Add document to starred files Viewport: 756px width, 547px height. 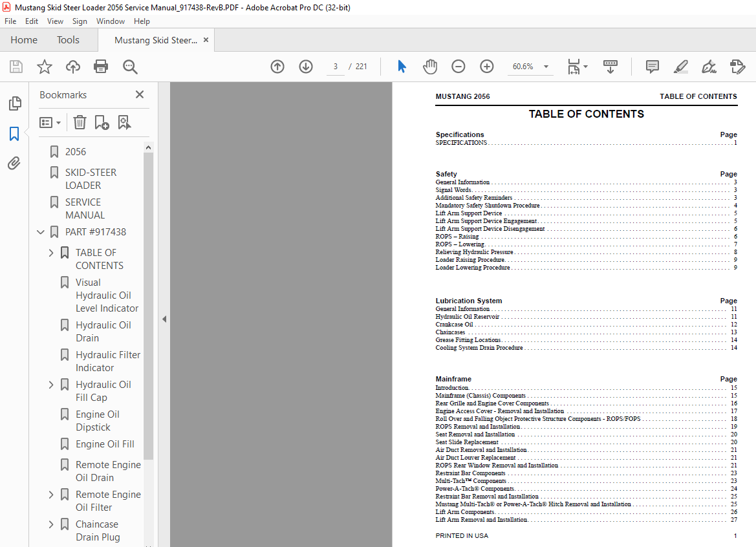pos(45,67)
